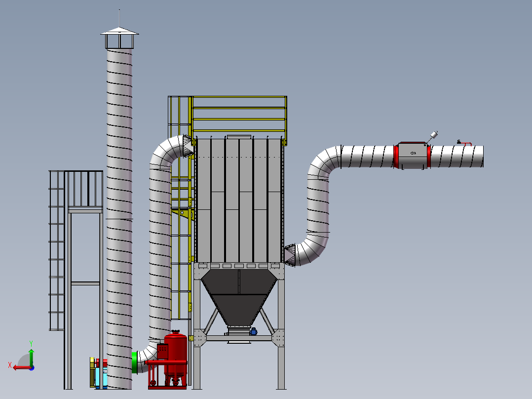
Task: Select the tall spiral chimney stack
Action: click(x=119, y=219)
